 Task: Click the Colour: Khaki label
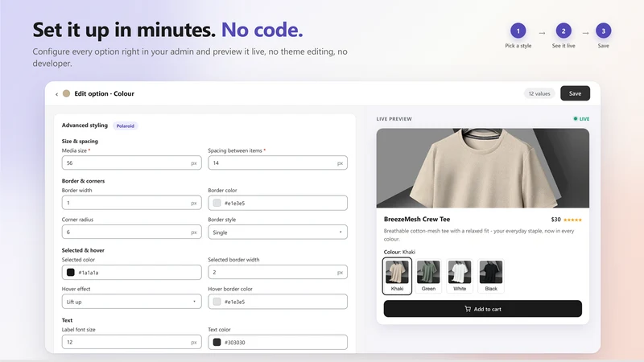click(399, 252)
